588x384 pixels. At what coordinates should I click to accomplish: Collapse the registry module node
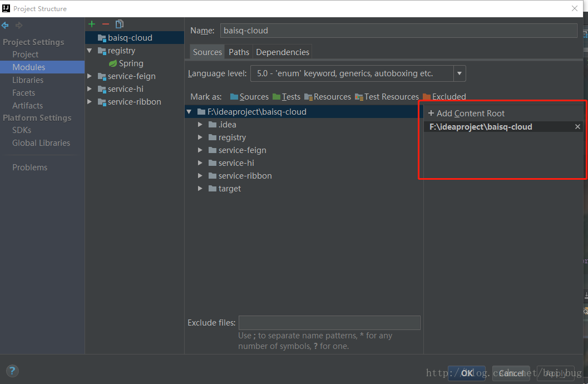(90, 51)
